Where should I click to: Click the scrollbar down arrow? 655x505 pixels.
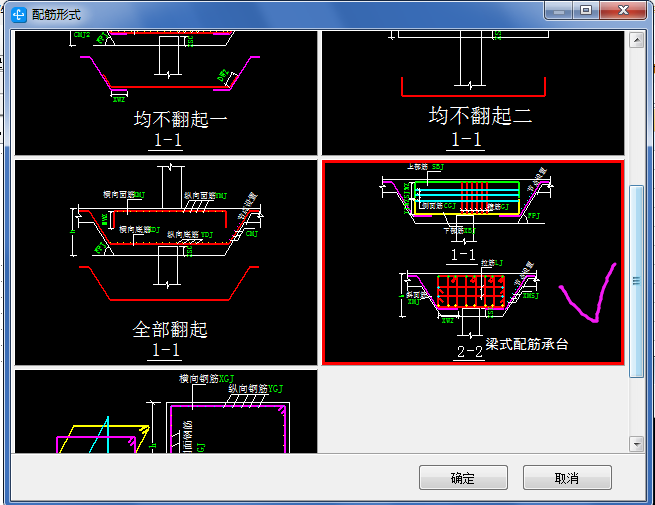636,444
